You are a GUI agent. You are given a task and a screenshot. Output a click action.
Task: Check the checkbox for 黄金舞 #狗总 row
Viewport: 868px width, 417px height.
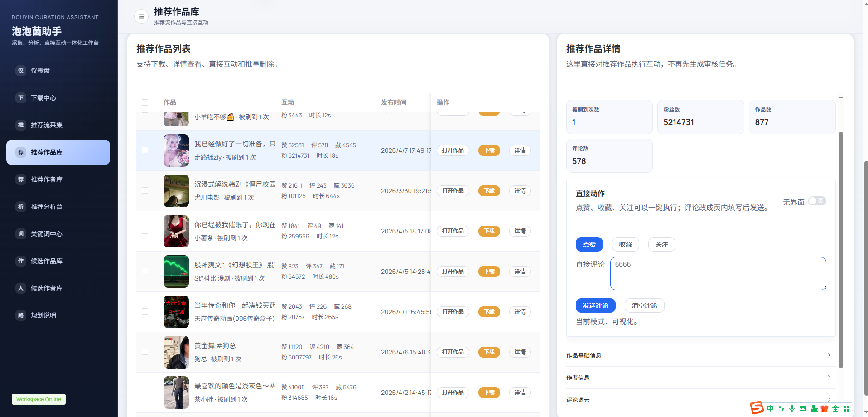pyautogui.click(x=145, y=352)
